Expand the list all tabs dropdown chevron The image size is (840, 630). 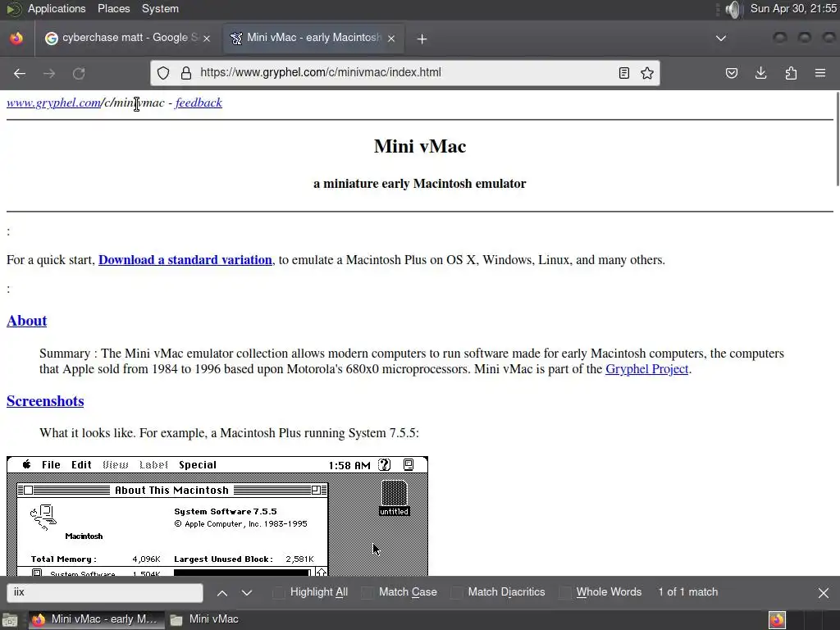pyautogui.click(x=721, y=38)
